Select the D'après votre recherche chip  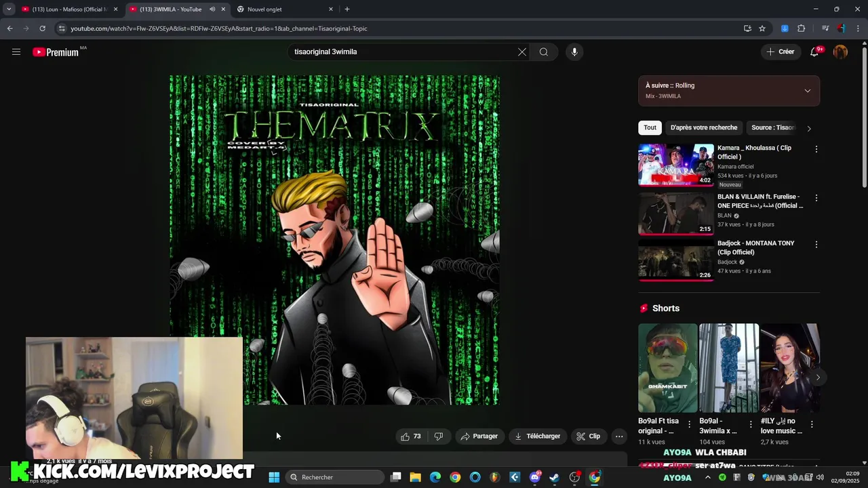[704, 127]
